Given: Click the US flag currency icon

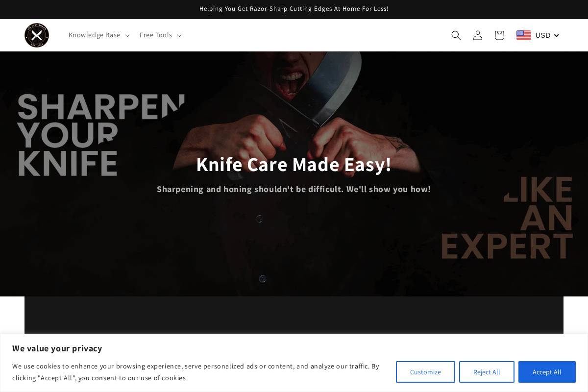Looking at the screenshot, I should [523, 35].
